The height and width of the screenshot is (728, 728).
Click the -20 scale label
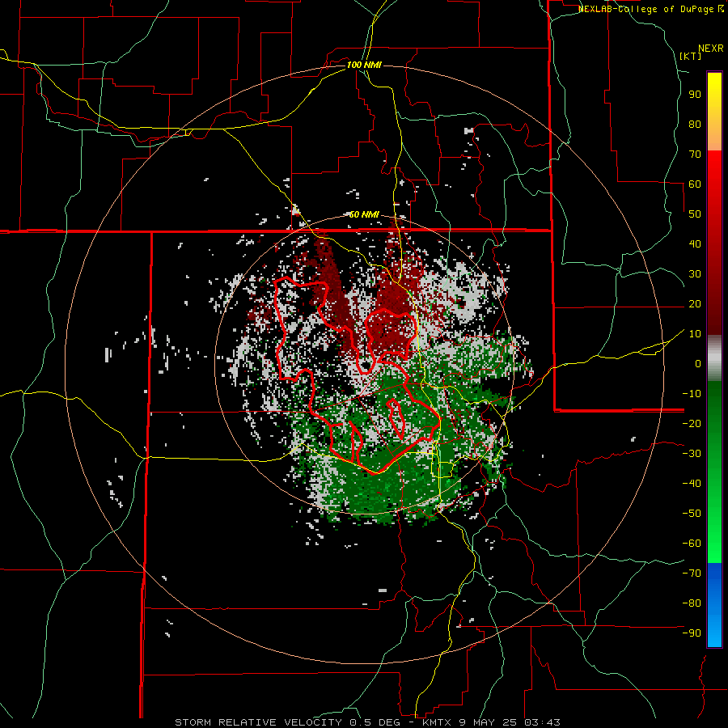(x=692, y=423)
